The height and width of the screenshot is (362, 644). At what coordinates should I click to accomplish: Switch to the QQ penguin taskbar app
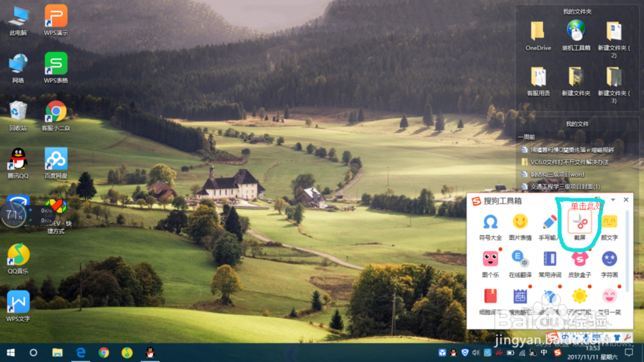tap(150, 352)
